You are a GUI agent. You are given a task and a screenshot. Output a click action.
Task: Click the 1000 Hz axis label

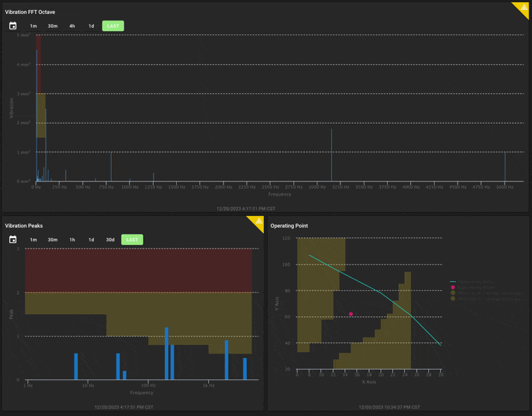coord(130,187)
